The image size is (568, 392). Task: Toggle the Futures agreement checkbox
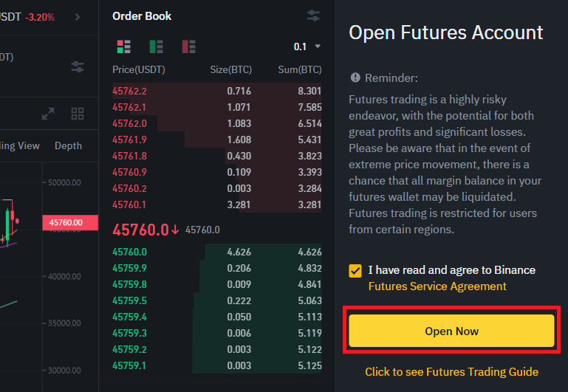tap(355, 271)
